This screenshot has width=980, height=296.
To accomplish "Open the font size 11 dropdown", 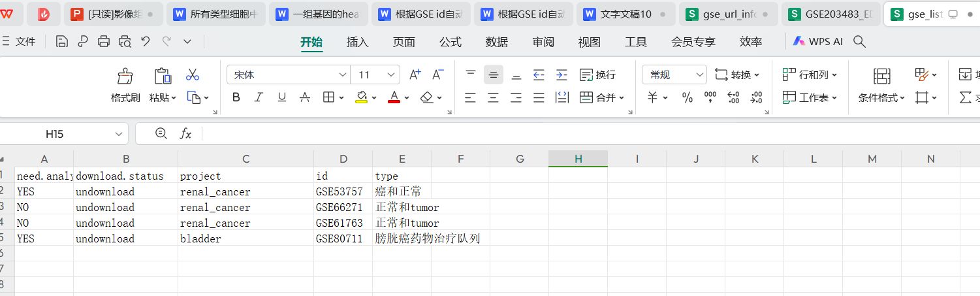I will [x=392, y=75].
